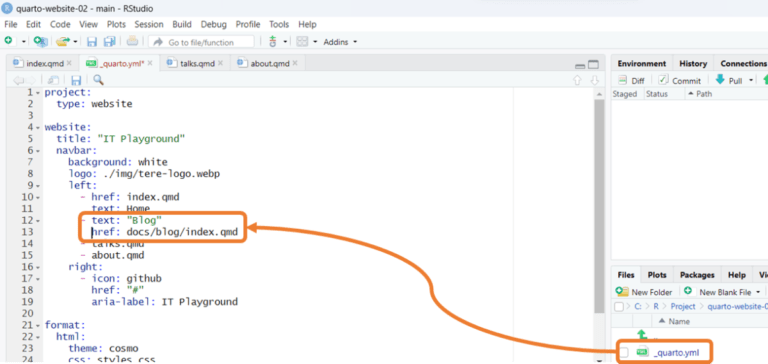This screenshot has width=768, height=364.
Task: Open the Git toolbar dropdown arrow
Action: coord(284,42)
